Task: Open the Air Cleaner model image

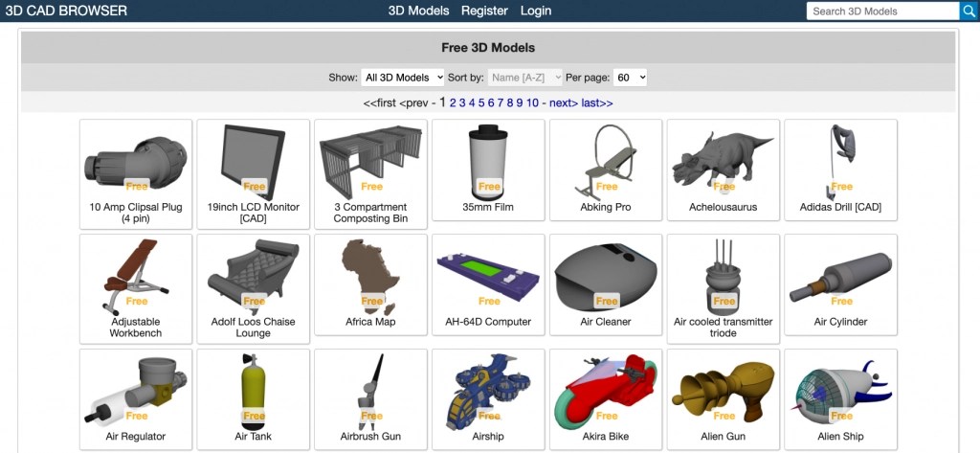Action: click(x=606, y=275)
